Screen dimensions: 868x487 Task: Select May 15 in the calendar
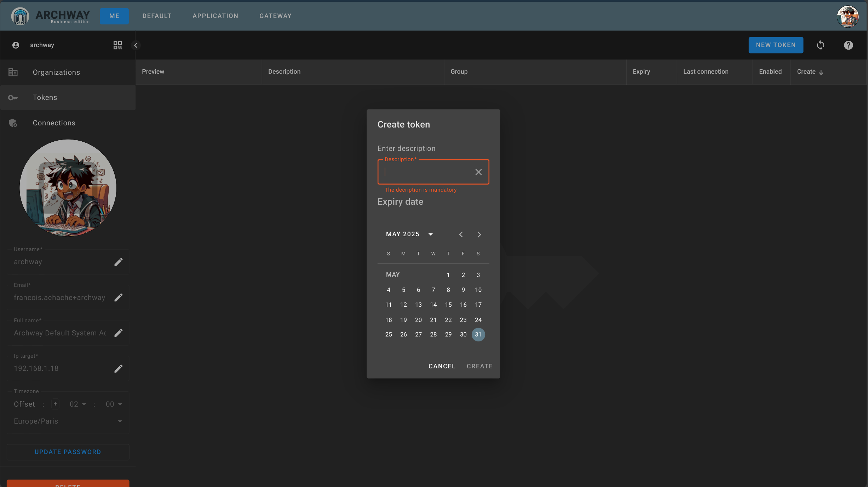(448, 305)
